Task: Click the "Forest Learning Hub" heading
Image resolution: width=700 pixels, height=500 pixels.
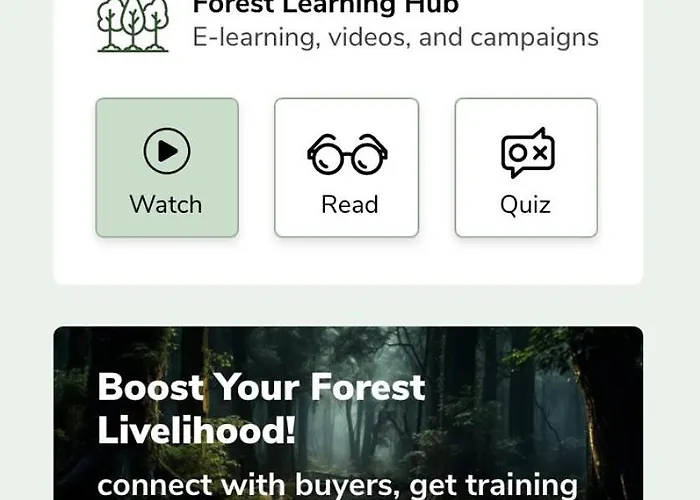Action: point(325,7)
